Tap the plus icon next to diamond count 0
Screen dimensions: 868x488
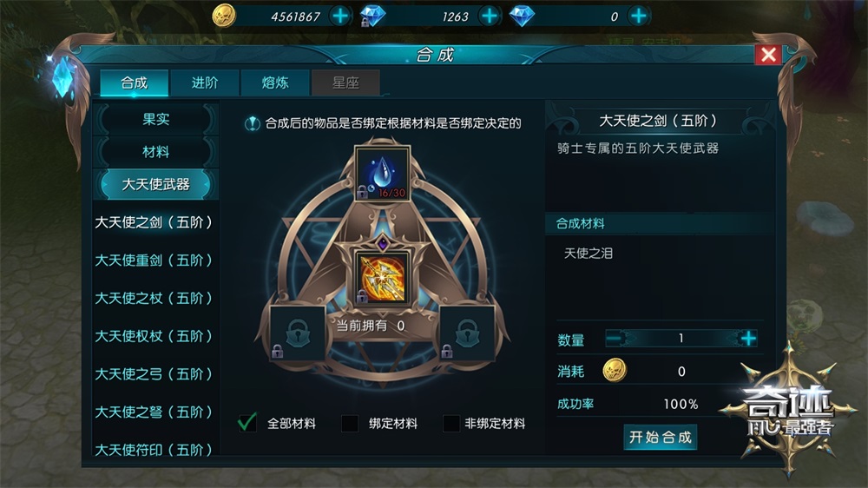[638, 16]
